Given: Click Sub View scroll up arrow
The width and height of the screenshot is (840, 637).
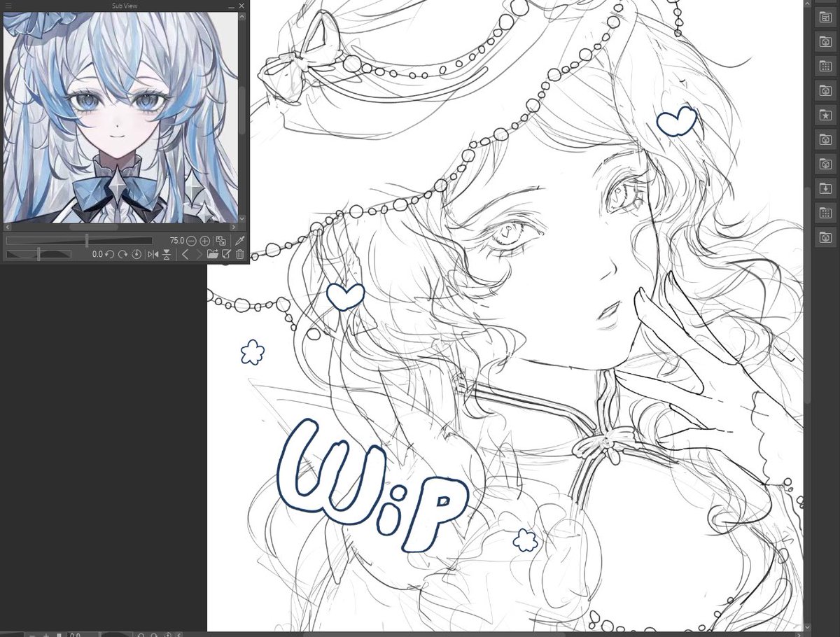Looking at the screenshot, I should coord(242,15).
